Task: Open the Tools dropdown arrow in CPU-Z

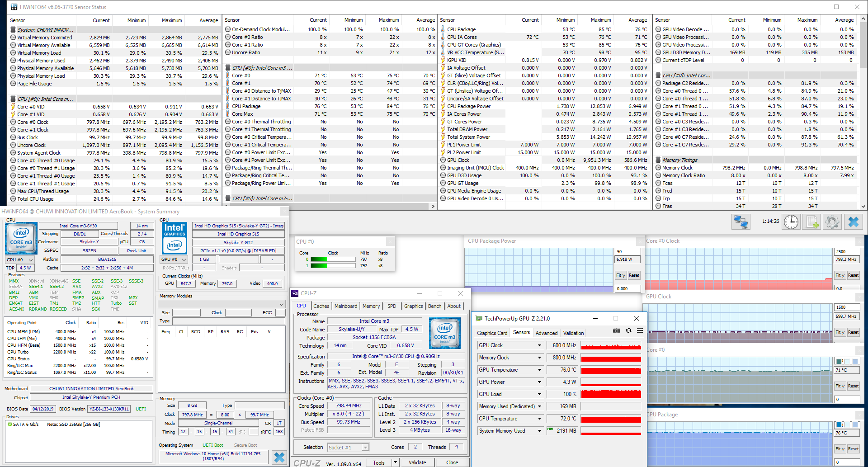Action: pyautogui.click(x=395, y=462)
